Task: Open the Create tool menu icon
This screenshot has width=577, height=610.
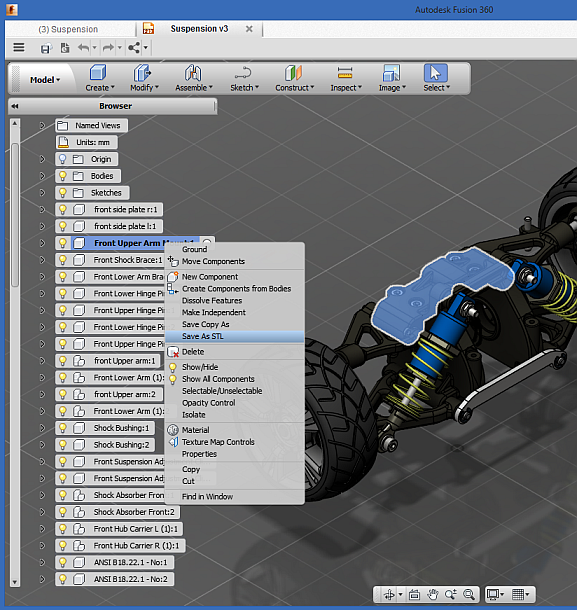Action: pyautogui.click(x=98, y=73)
